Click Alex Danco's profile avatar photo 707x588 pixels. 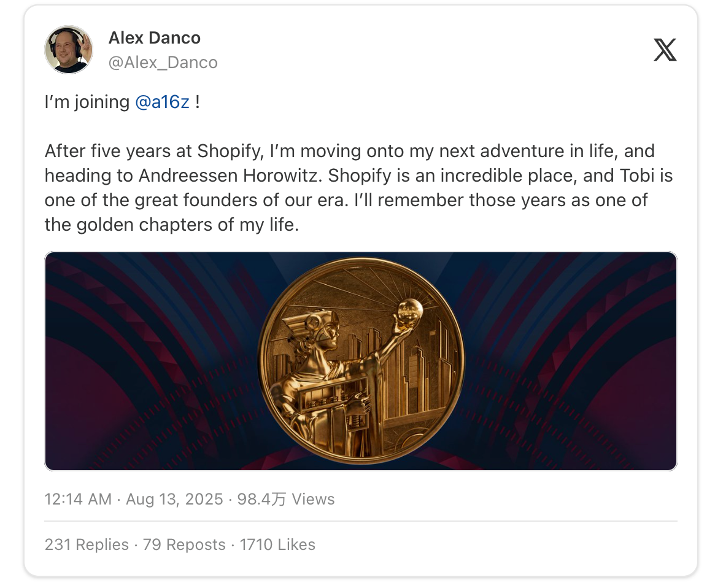pos(69,50)
